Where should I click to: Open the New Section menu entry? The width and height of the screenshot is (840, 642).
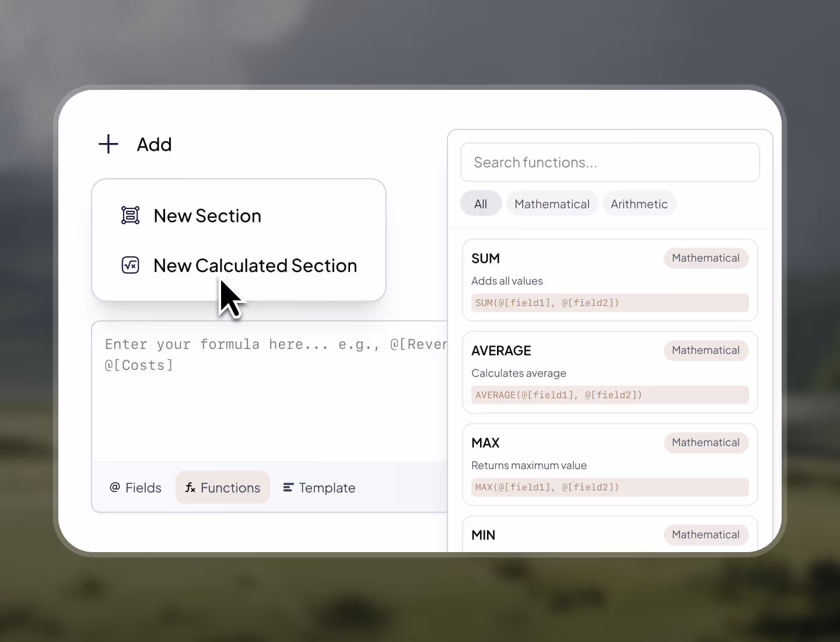(207, 215)
